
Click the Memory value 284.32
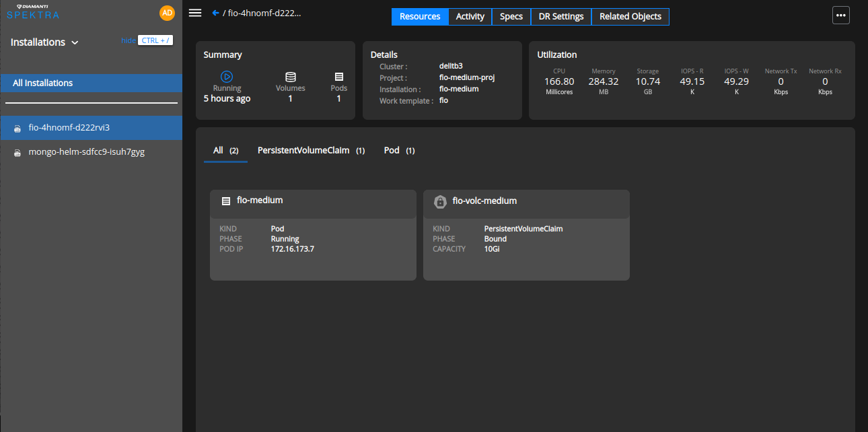point(604,81)
